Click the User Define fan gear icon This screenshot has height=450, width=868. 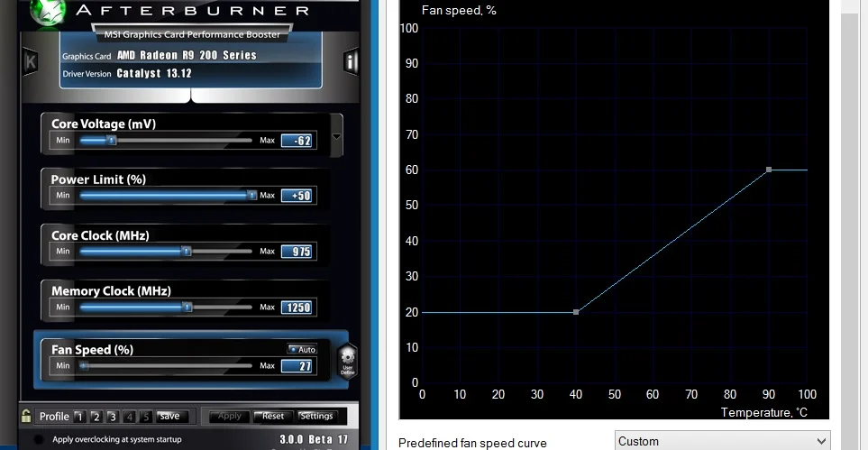point(347,361)
